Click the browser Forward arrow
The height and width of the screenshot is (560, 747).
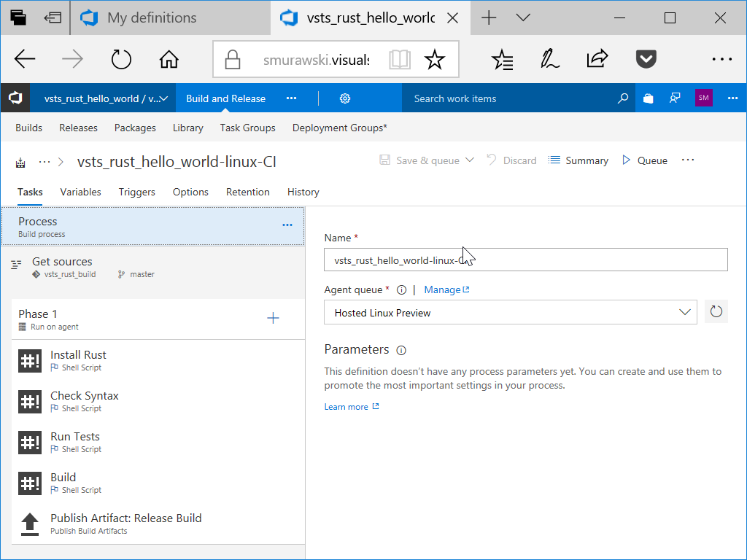point(72,60)
